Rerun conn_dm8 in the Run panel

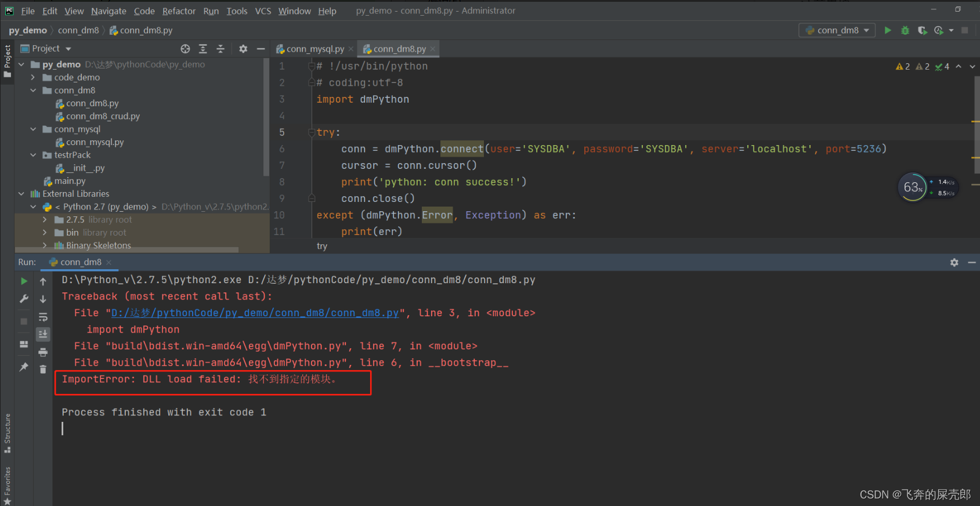coord(24,281)
